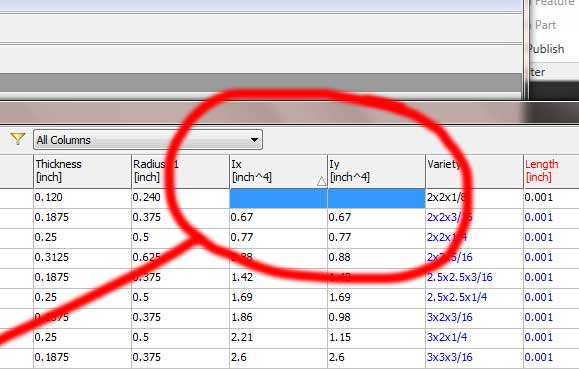This screenshot has width=579, height=369.
Task: Select the empty highlighted Iy cell for 2x2x1/8
Action: pyautogui.click(x=376, y=198)
